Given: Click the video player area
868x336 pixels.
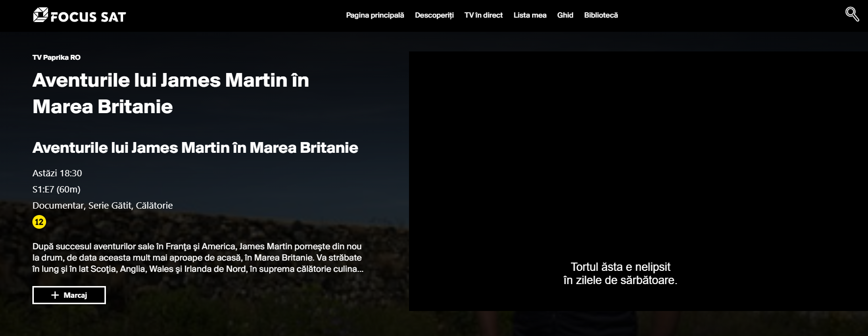Looking at the screenshot, I should click(x=638, y=181).
